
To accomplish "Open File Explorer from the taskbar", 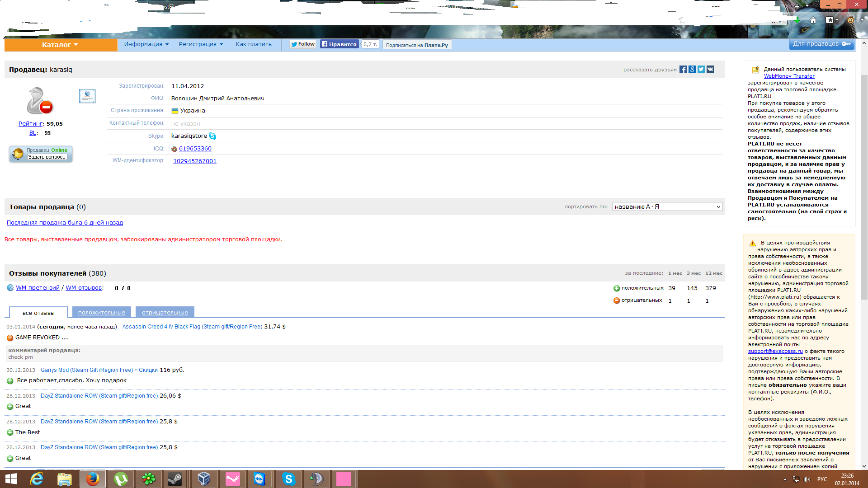I will tap(65, 479).
